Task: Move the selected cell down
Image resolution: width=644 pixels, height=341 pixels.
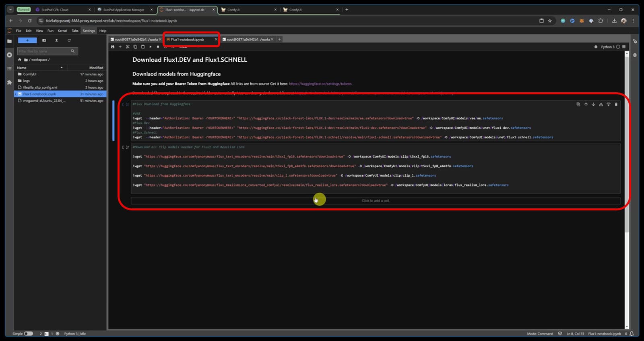Action: (x=593, y=104)
